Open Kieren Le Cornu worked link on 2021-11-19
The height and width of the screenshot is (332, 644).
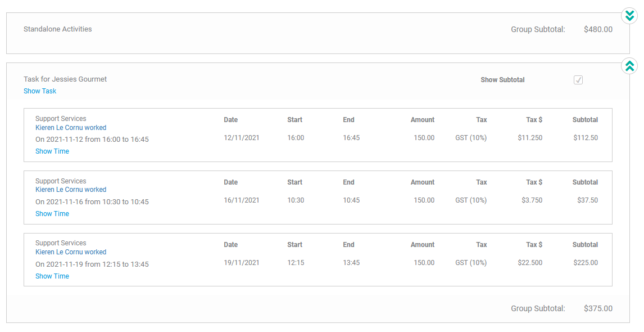tap(71, 252)
